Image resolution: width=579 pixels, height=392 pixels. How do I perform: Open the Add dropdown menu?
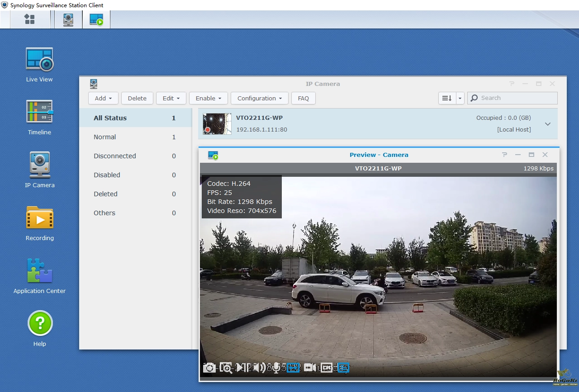coord(103,98)
